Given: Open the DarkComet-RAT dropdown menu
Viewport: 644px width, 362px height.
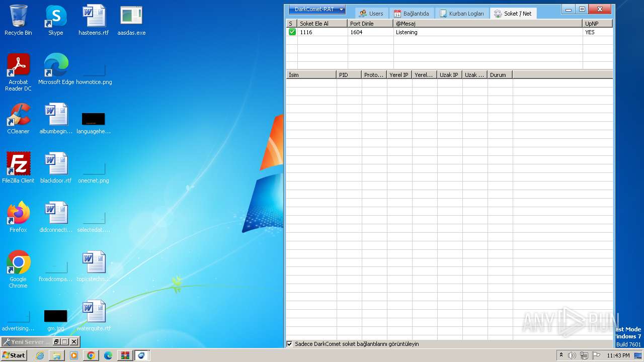Looking at the screenshot, I should coord(317,9).
